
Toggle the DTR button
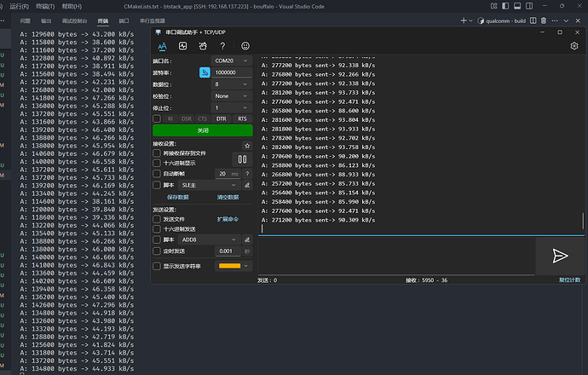pos(222,118)
